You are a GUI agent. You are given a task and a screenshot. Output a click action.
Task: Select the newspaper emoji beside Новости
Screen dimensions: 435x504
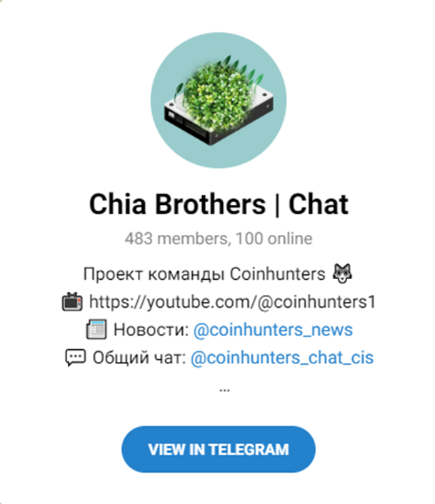coord(96,329)
